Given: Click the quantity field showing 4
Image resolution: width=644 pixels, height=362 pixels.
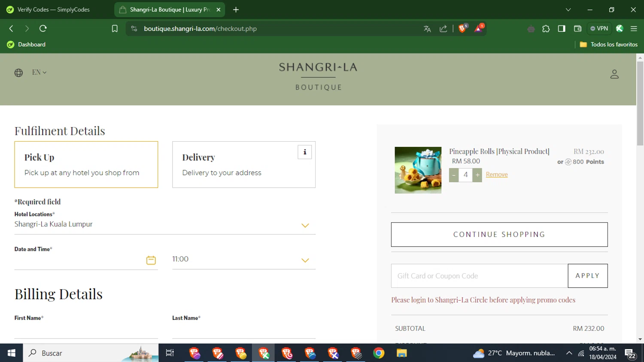Looking at the screenshot, I should click(465, 175).
